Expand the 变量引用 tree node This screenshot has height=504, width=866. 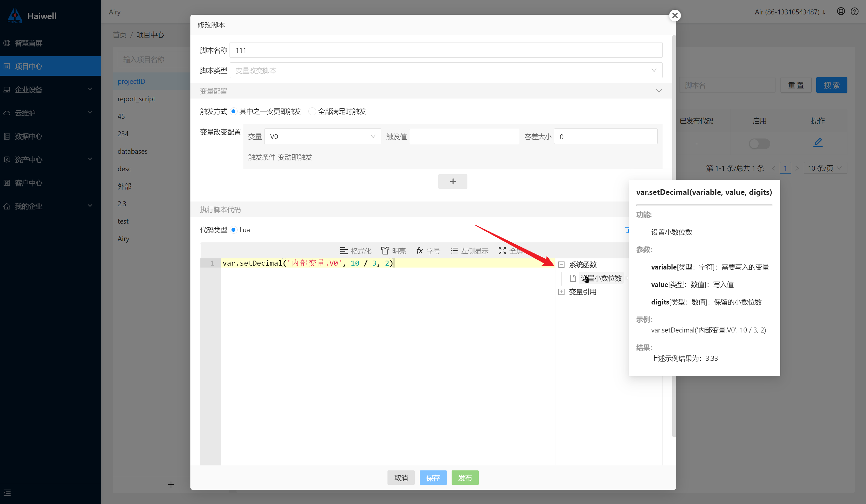point(561,292)
